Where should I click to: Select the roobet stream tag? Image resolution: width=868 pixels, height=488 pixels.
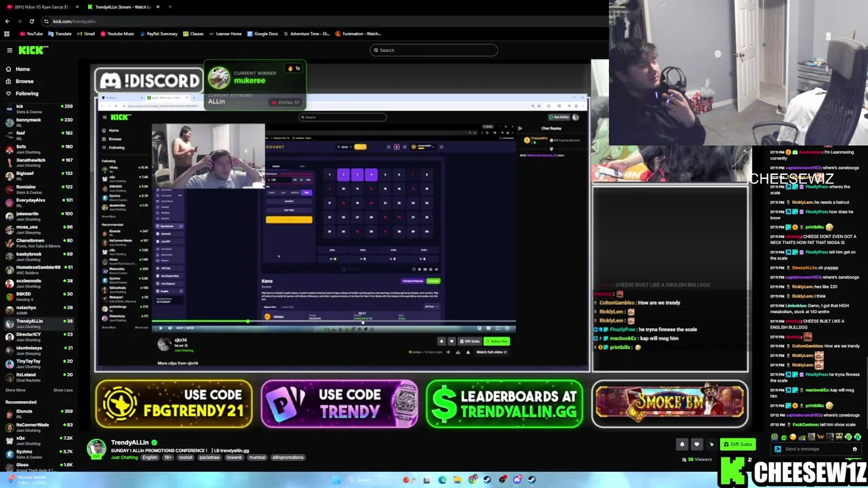(185, 457)
